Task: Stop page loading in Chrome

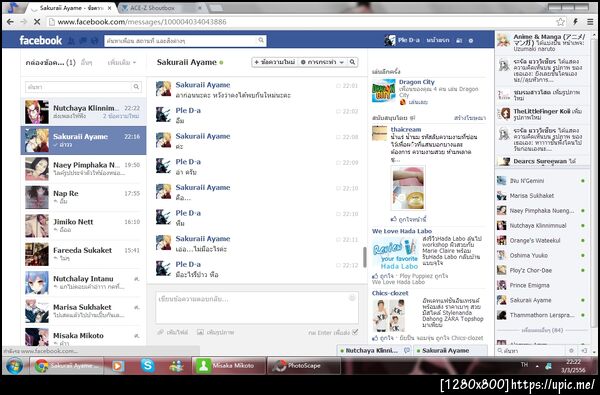Action: tap(37, 22)
